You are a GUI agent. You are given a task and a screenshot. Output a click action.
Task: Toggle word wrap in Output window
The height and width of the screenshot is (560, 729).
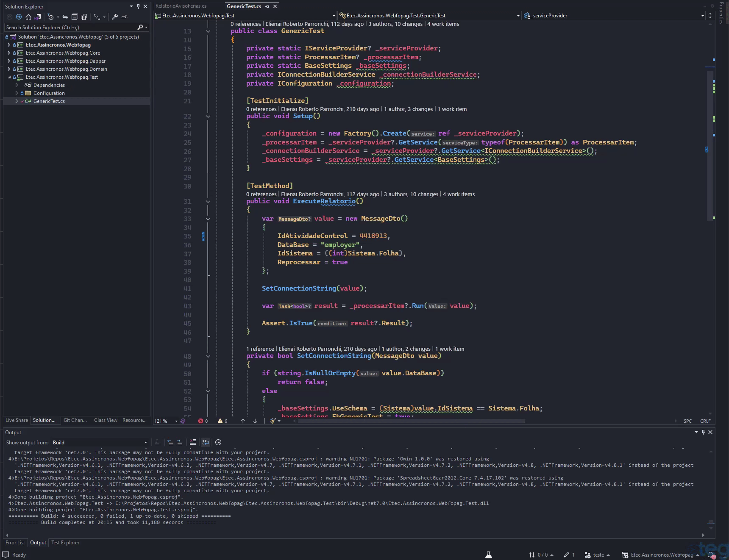click(x=206, y=442)
